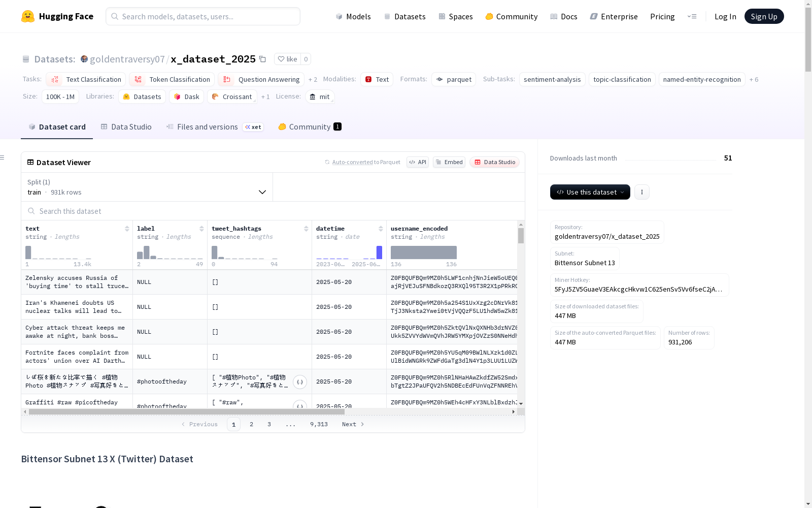Viewport: 812px width, 508px height.
Task: Focus the Search models, datasets, users field
Action: (x=203, y=16)
